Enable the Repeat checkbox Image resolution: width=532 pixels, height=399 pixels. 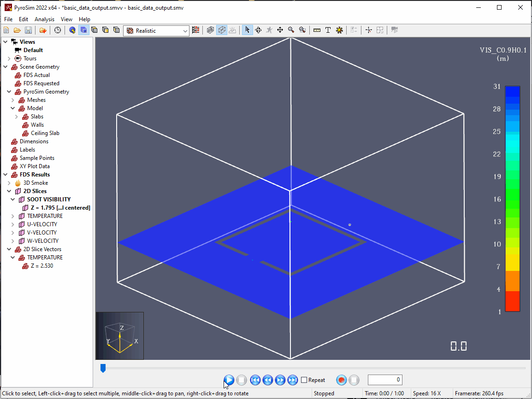304,380
